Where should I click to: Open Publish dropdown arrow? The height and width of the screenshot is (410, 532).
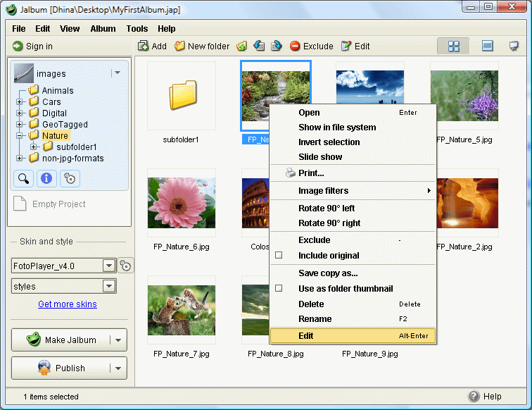point(118,368)
